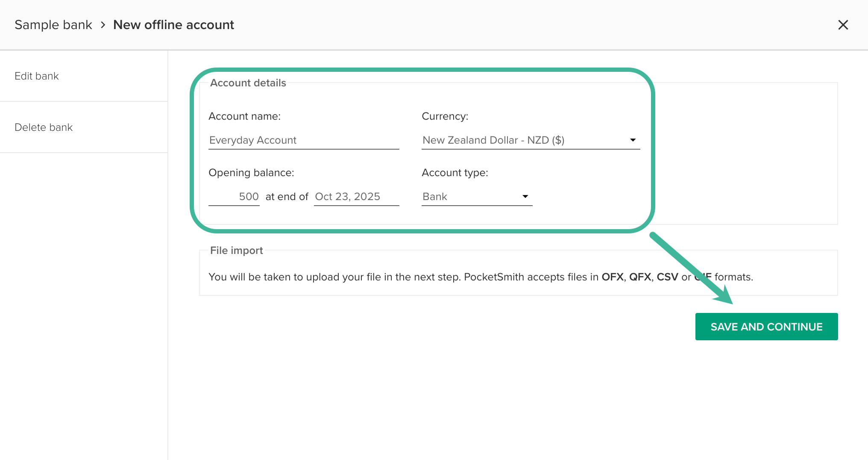
Task: Click the Account name label
Action: point(244,116)
